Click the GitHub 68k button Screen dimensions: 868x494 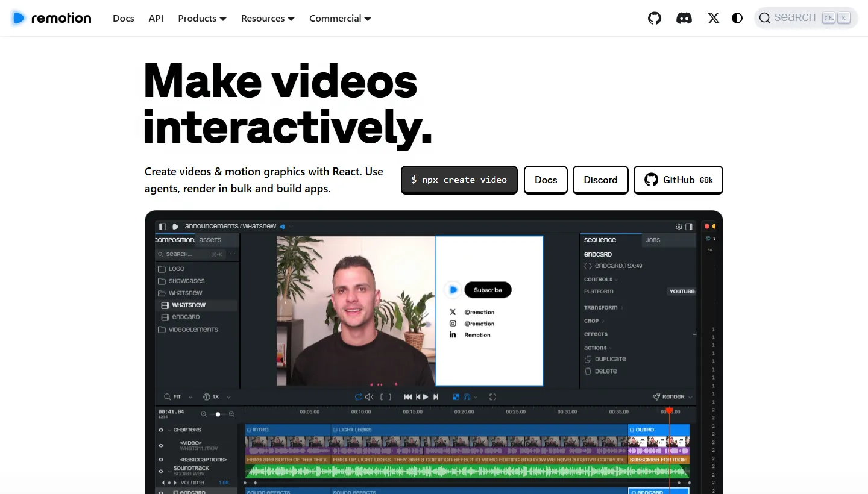click(678, 180)
